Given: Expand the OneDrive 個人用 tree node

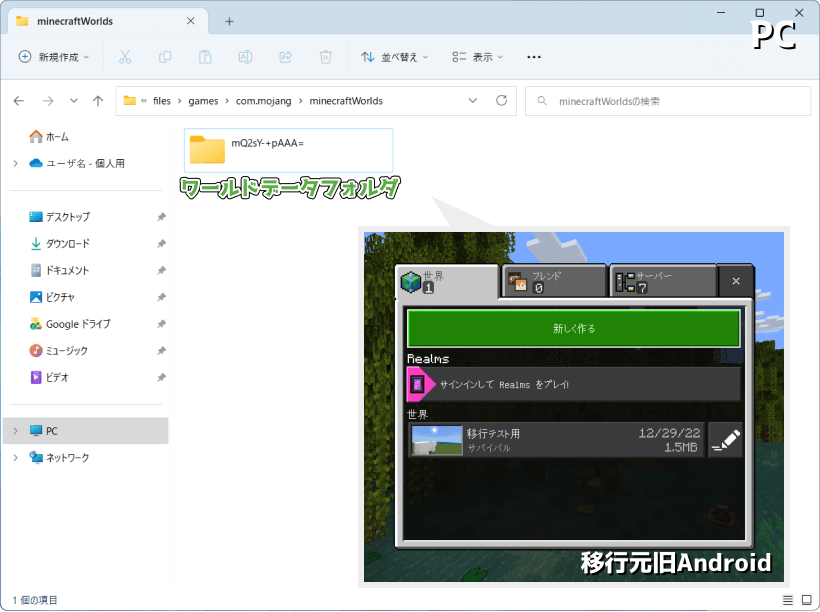Looking at the screenshot, I should click(16, 163).
